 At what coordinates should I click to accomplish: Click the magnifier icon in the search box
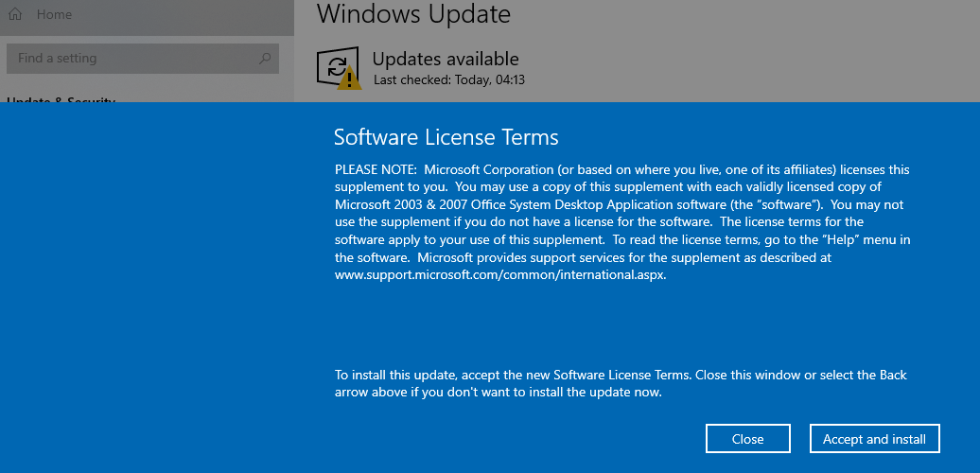(265, 59)
